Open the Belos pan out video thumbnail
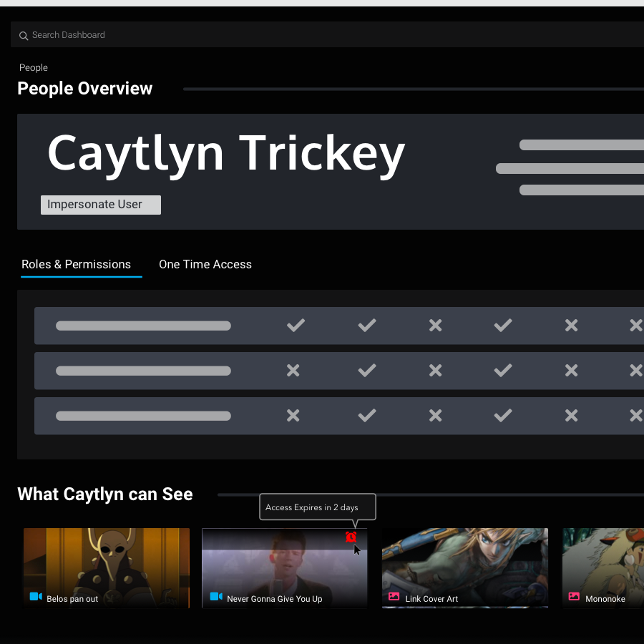The image size is (644, 644). coord(107,568)
